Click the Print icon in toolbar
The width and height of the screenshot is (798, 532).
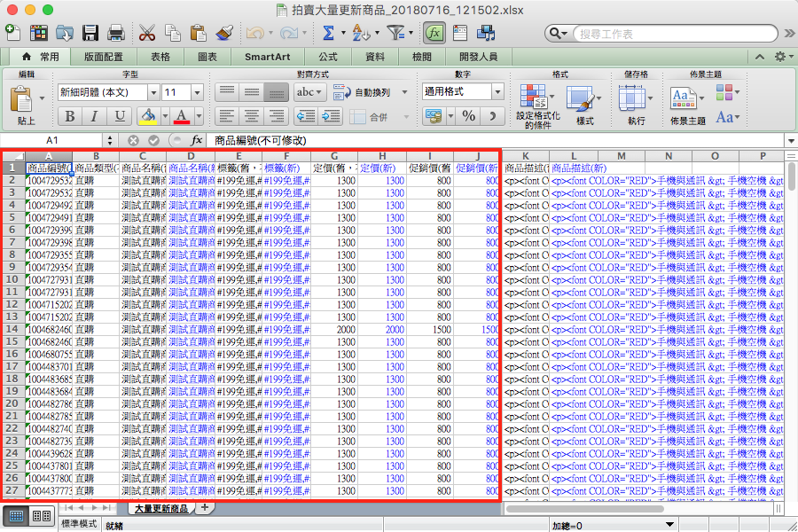[115, 34]
